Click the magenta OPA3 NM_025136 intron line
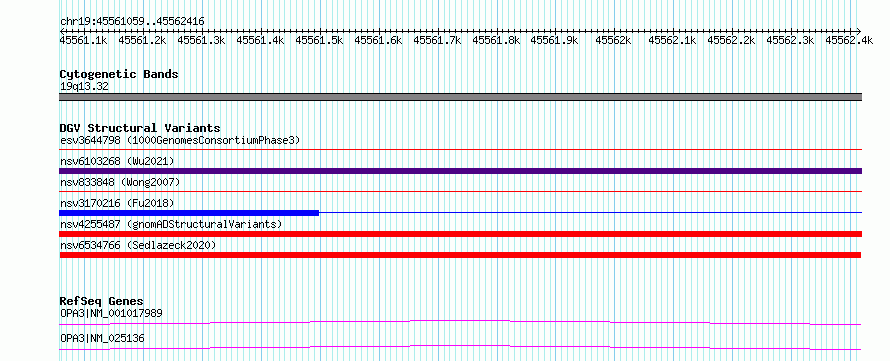Image resolution: width=890 pixels, height=361 pixels. (x=460, y=347)
